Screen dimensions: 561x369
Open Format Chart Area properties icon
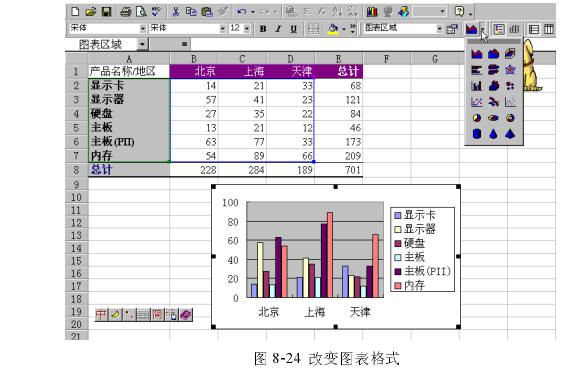(452, 29)
